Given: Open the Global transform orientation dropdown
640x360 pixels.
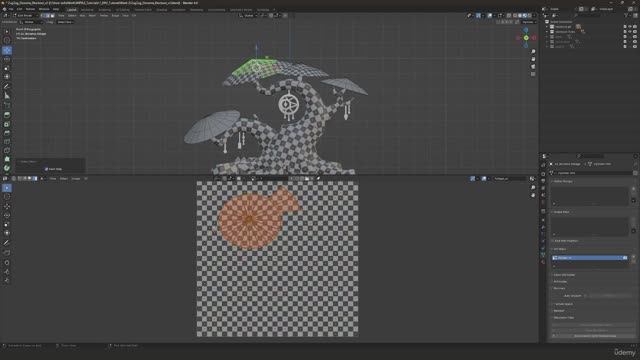Looking at the screenshot, I should tap(248, 16).
